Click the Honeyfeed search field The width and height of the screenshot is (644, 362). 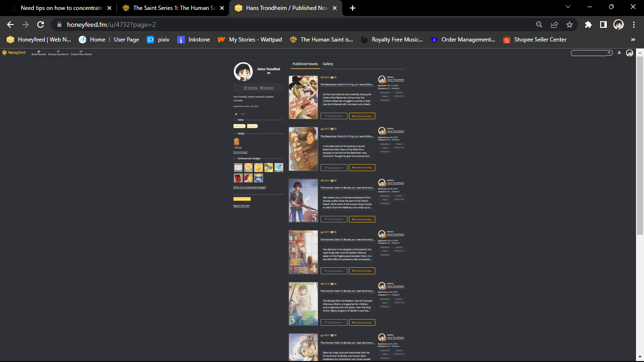coord(589,53)
